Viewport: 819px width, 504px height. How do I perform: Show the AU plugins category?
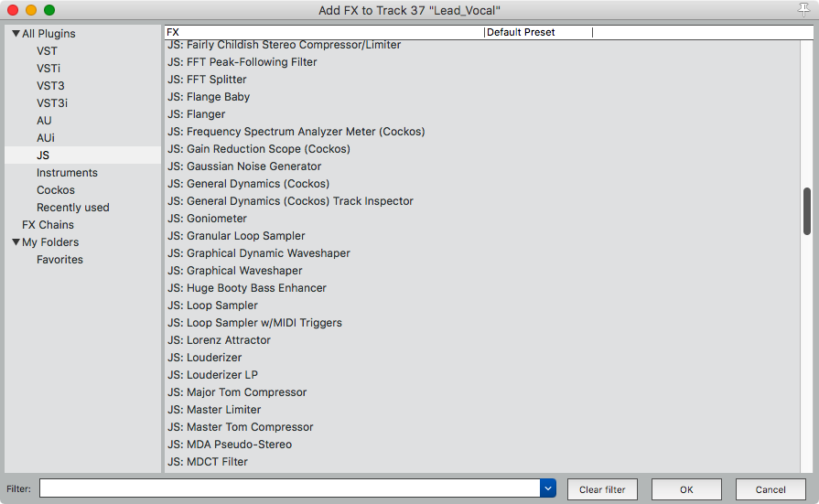tap(44, 121)
